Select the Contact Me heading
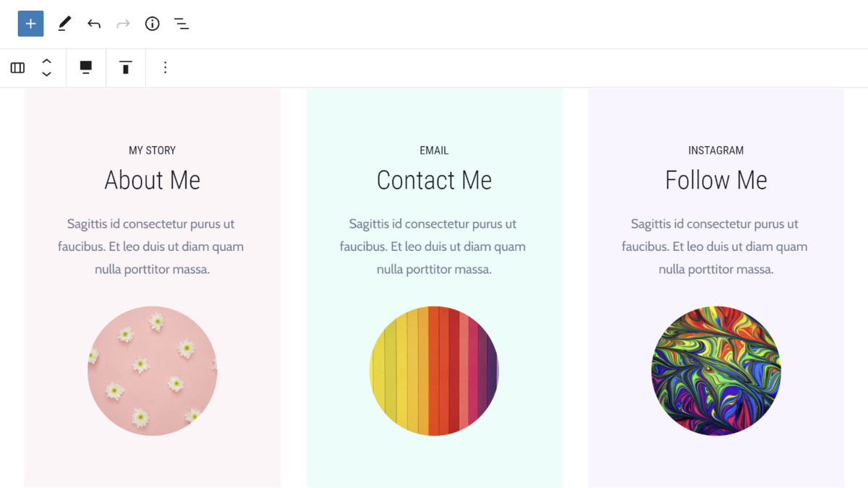This screenshot has height=488, width=868. click(434, 180)
